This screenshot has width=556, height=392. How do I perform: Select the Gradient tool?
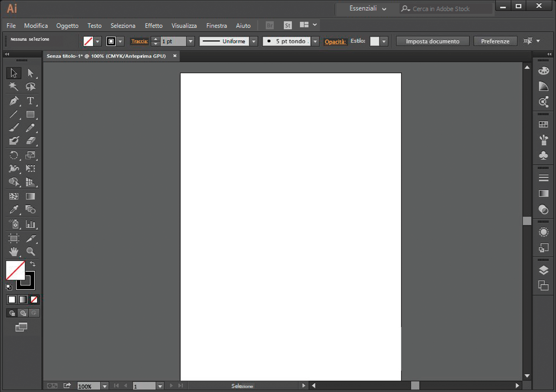coord(30,196)
